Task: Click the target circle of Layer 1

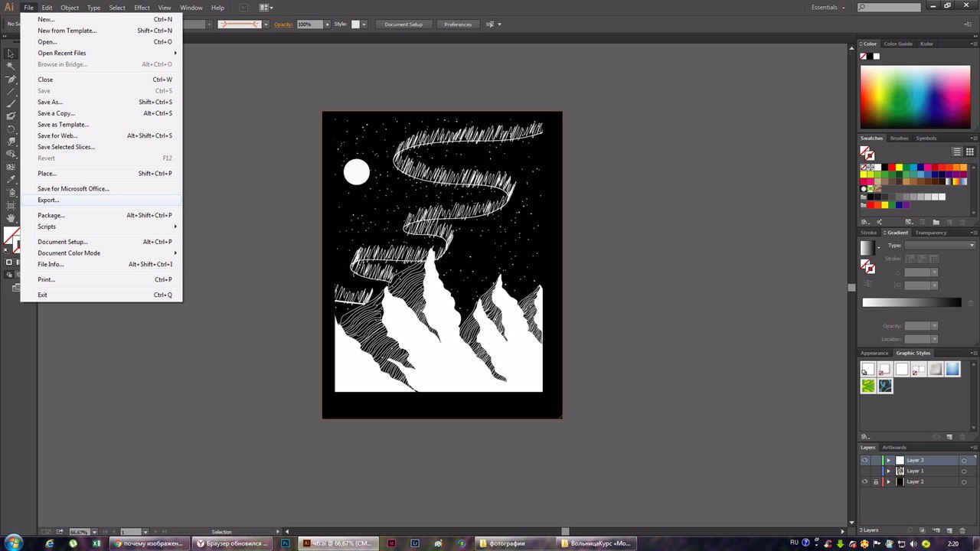Action: pyautogui.click(x=964, y=471)
